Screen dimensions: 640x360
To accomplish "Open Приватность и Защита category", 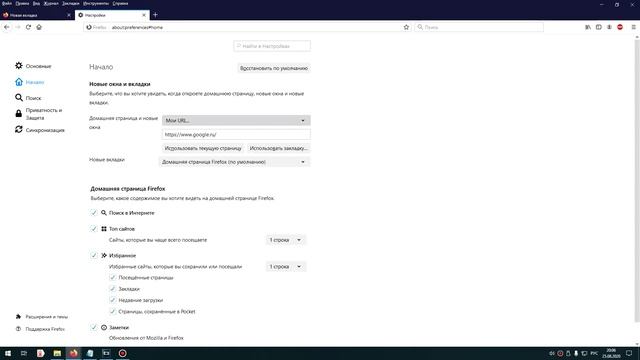I will point(39,114).
